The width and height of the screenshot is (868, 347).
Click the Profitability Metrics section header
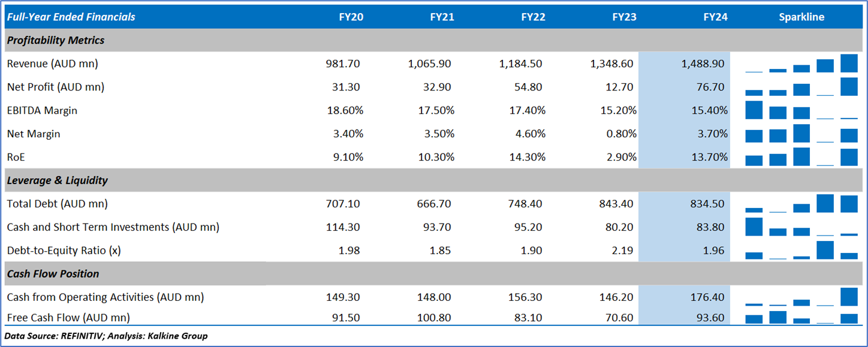[x=55, y=40]
